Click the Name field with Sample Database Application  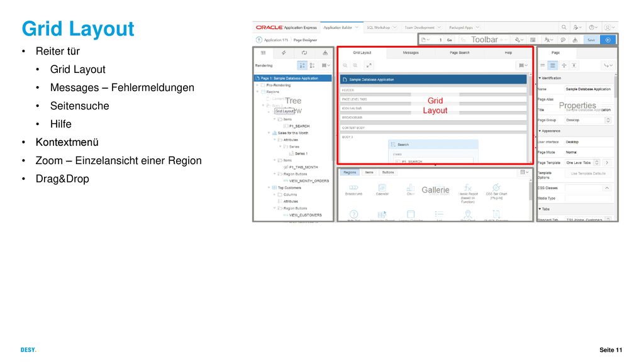pyautogui.click(x=588, y=89)
